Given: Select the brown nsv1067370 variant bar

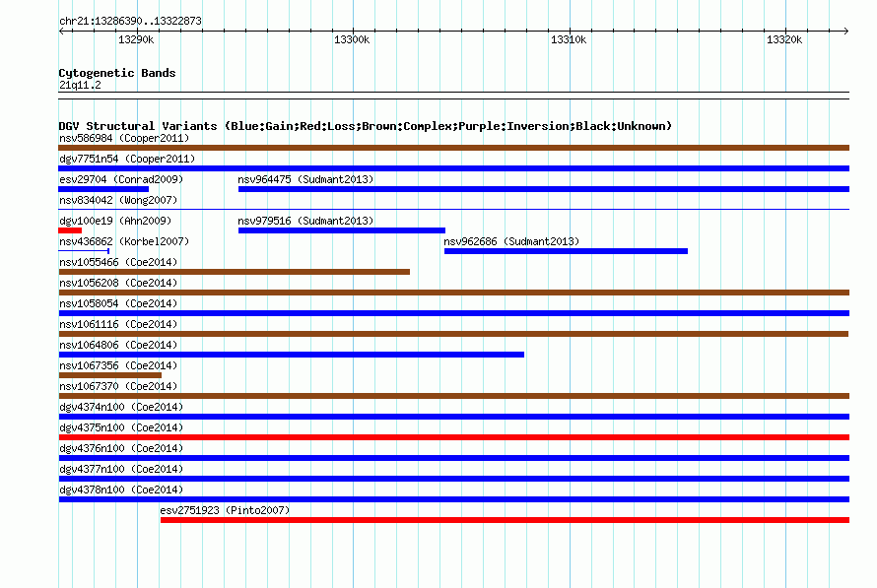Looking at the screenshot, I should (453, 396).
